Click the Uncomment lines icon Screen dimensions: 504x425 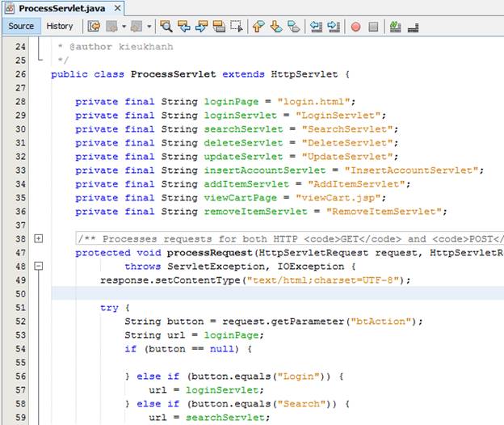[x=413, y=27]
